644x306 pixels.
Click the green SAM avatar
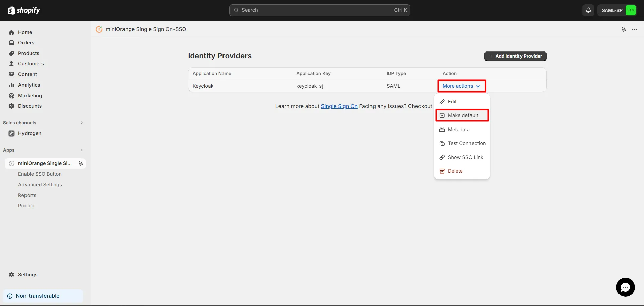(x=631, y=10)
